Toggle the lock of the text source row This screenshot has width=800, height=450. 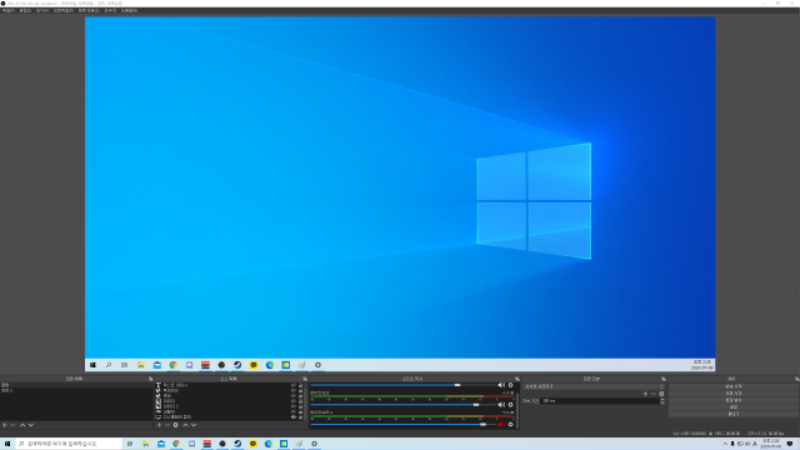[x=301, y=385]
